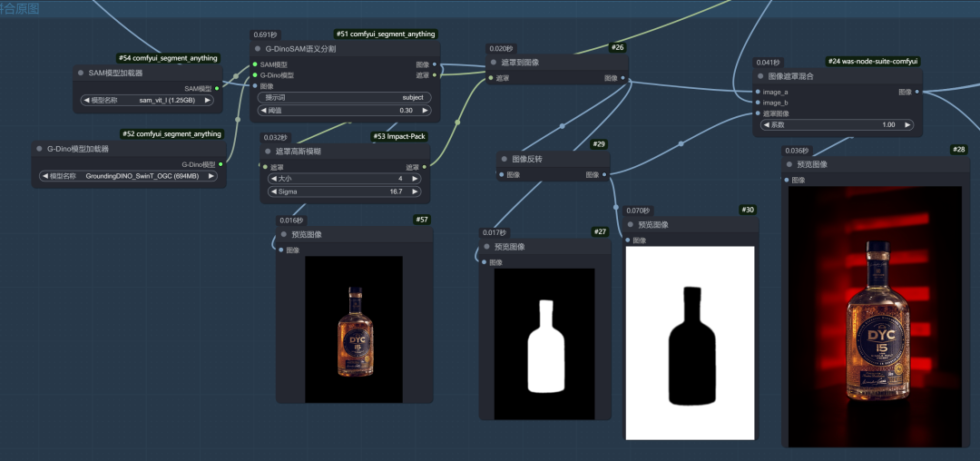Click the G-Dino模型 input port on G-DinoSAM语义分割

(x=255, y=75)
